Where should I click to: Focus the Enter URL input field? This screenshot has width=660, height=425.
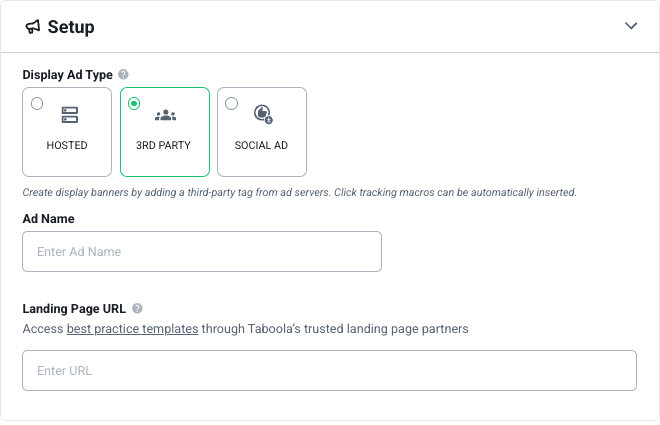click(x=330, y=370)
